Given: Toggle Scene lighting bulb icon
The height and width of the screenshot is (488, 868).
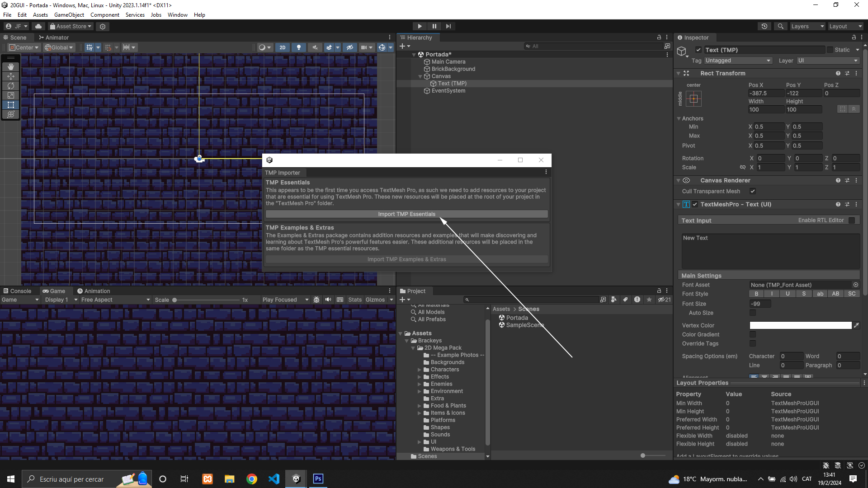Looking at the screenshot, I should click(298, 47).
